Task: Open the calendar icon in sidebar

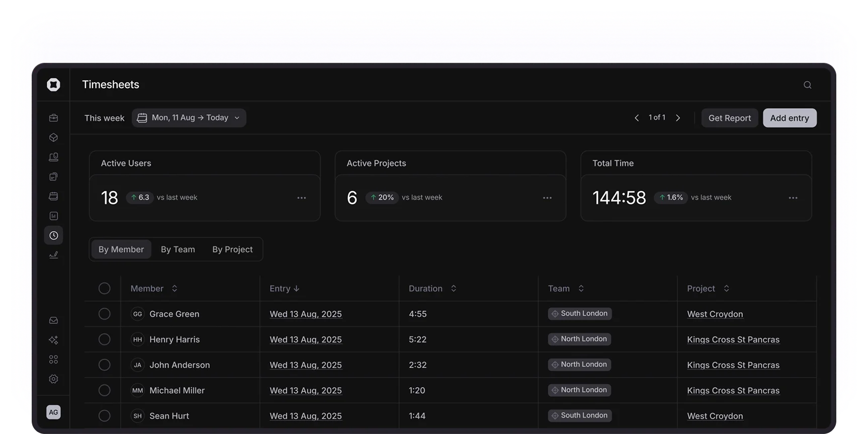Action: pos(53,196)
